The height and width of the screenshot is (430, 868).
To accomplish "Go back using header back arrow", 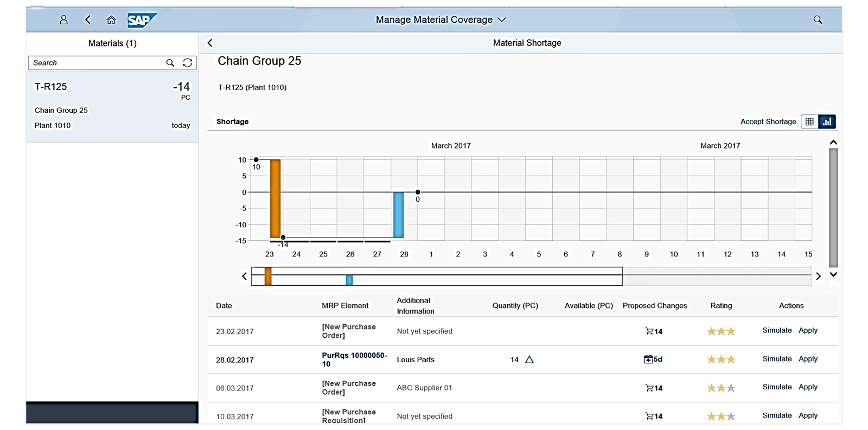I will 88,20.
